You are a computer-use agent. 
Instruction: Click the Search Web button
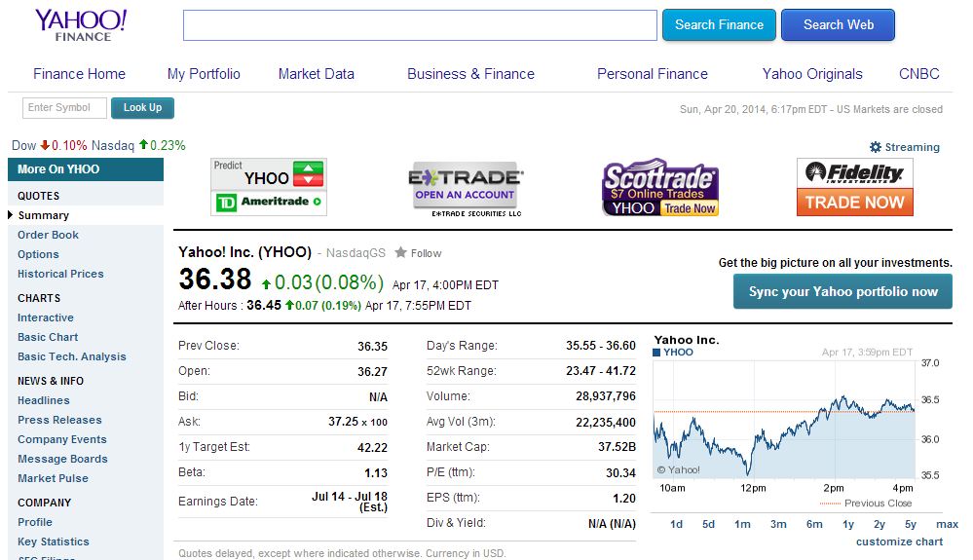(x=839, y=24)
